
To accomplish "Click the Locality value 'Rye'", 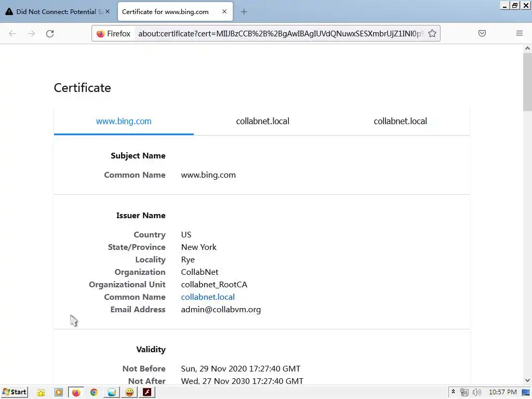I will (x=188, y=260).
